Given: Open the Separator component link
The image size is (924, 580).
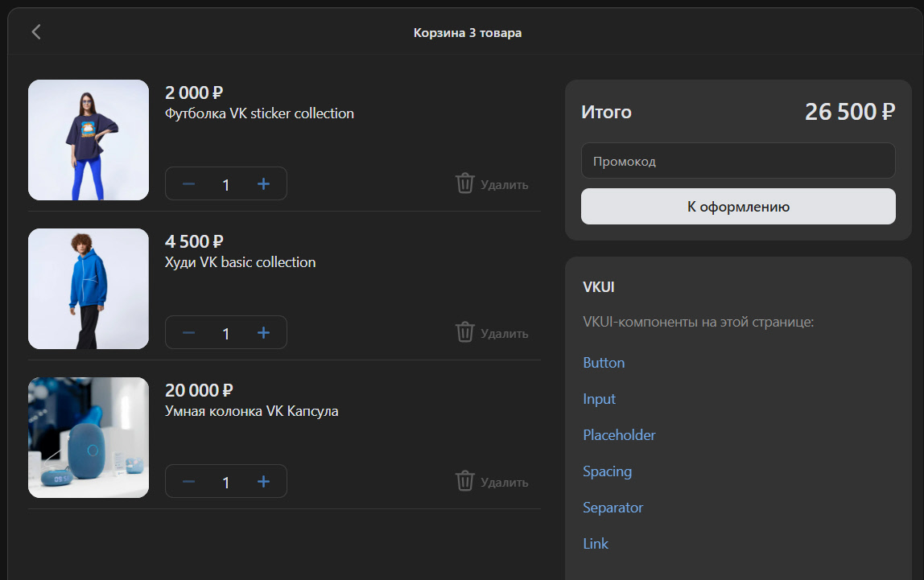Looking at the screenshot, I should [613, 508].
